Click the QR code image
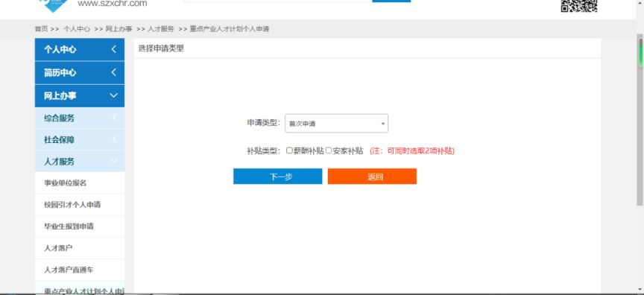644x295 pixels. click(578, 5)
